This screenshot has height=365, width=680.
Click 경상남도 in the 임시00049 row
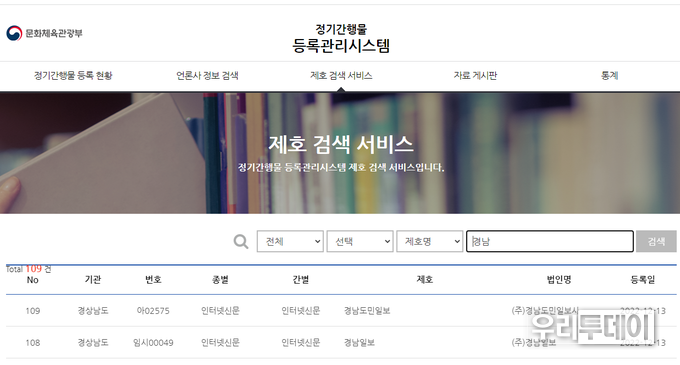93,343
